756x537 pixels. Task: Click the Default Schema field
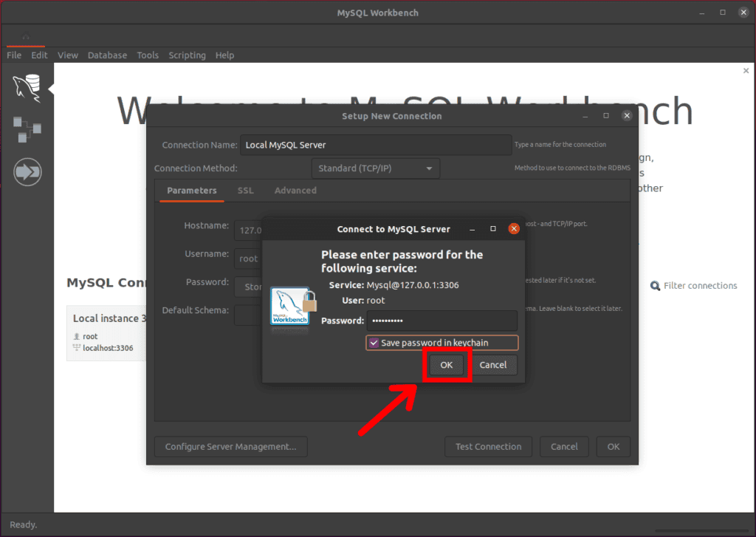(x=248, y=315)
